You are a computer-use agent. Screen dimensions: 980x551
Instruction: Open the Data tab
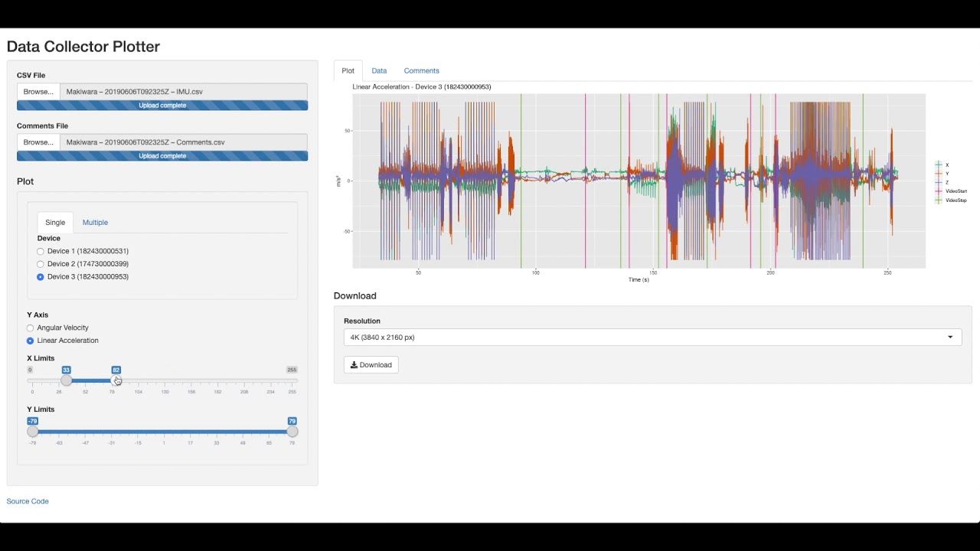379,70
